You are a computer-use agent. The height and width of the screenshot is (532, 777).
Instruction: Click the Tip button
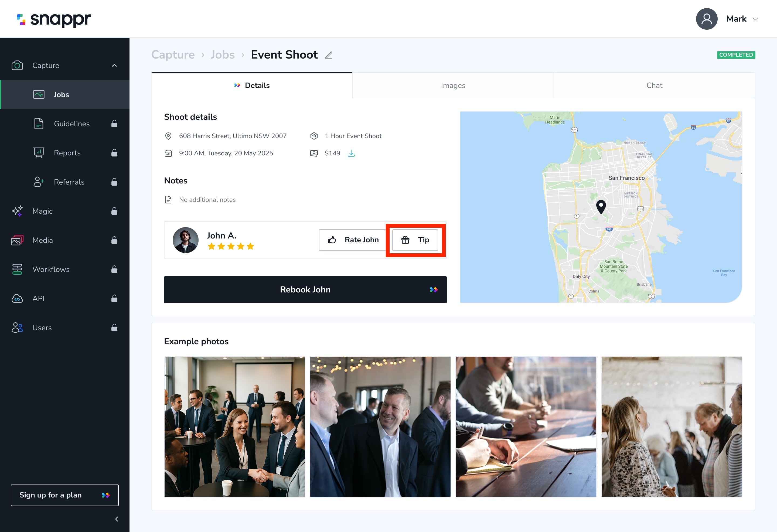click(x=415, y=240)
